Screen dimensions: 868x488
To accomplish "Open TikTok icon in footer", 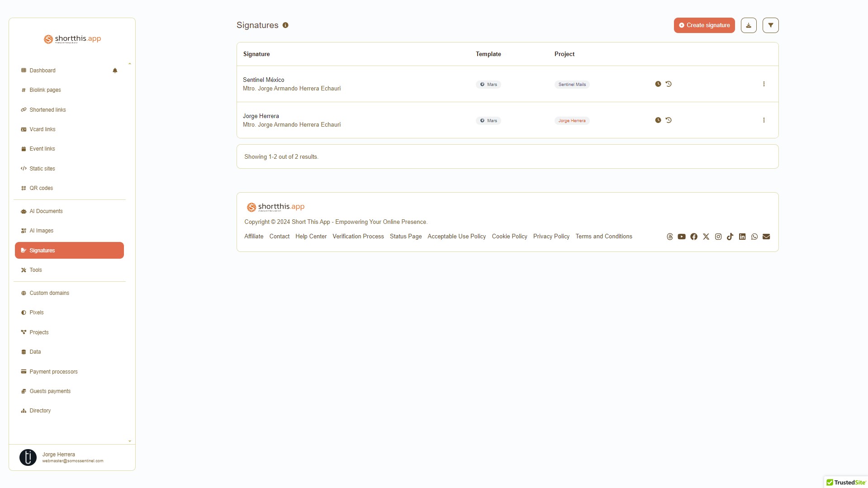I will (730, 237).
